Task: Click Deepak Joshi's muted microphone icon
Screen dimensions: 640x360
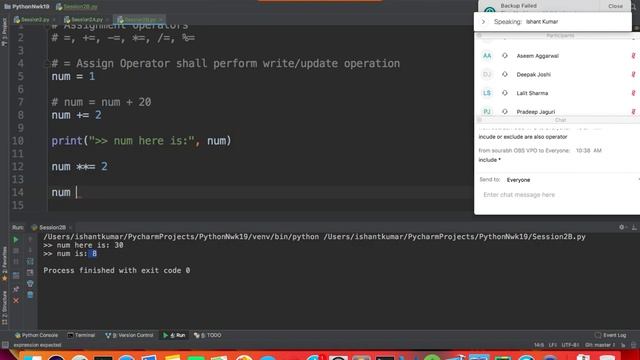Action: click(x=633, y=74)
